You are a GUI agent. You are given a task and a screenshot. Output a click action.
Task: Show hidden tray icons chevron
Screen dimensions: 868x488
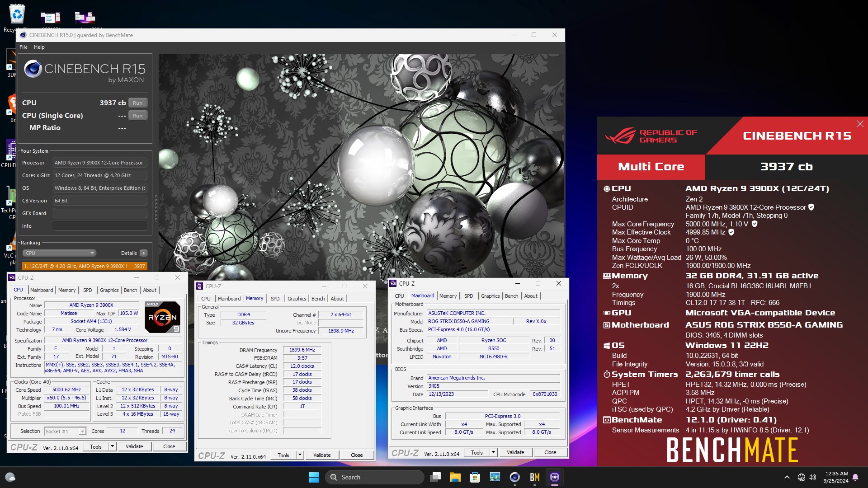pyautogui.click(x=787, y=477)
